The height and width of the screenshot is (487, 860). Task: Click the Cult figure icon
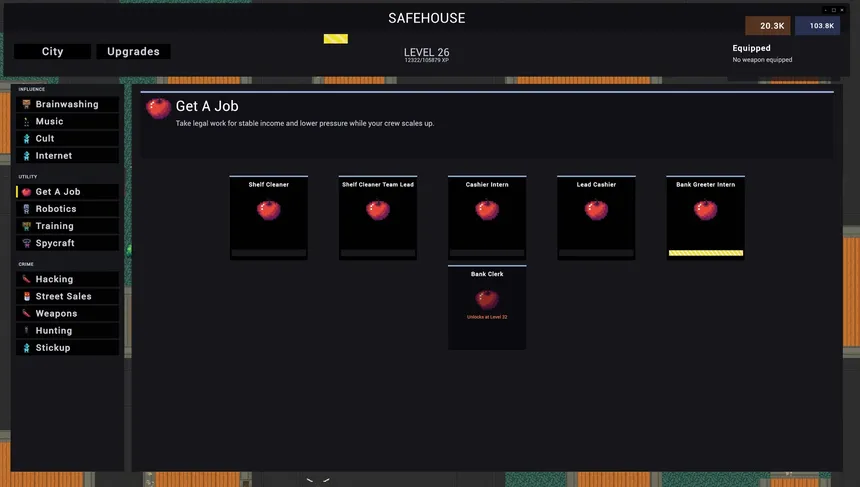point(26,138)
